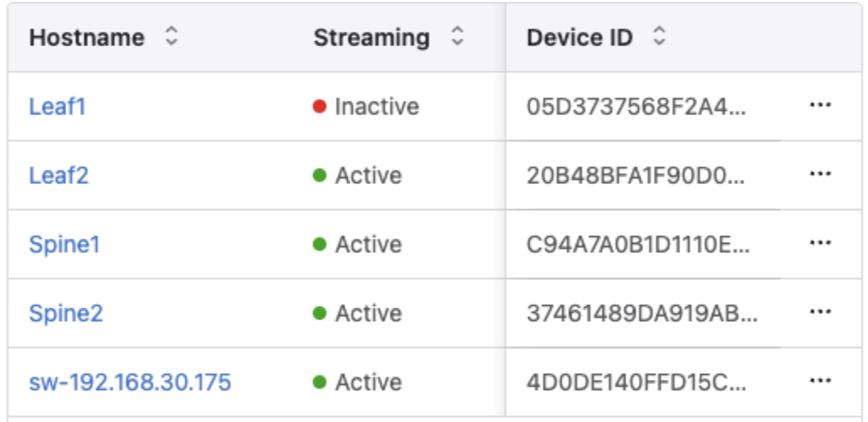Sort table by the Hostname column sort arrows
The height and width of the screenshot is (422, 868).
pyautogui.click(x=172, y=38)
